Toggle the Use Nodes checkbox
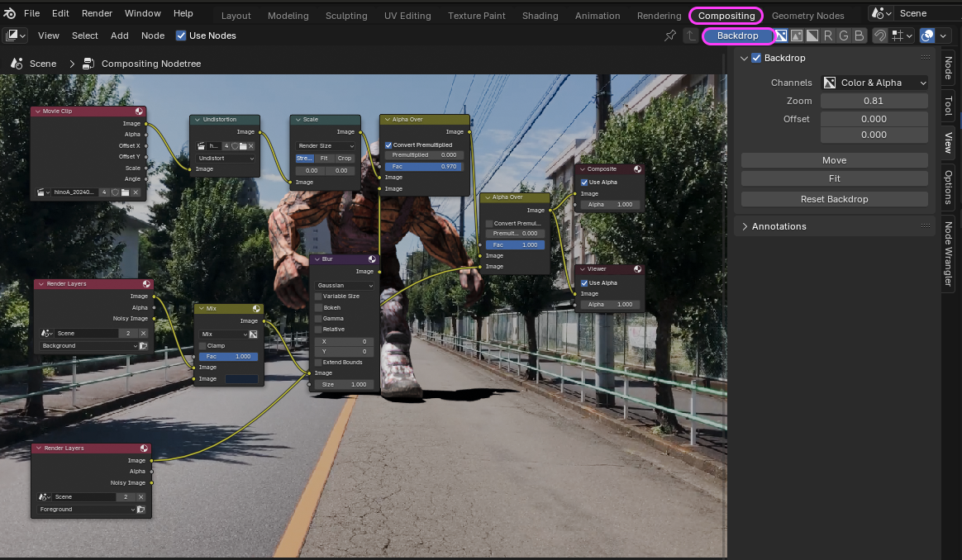Screen dimensions: 962x560 181,36
